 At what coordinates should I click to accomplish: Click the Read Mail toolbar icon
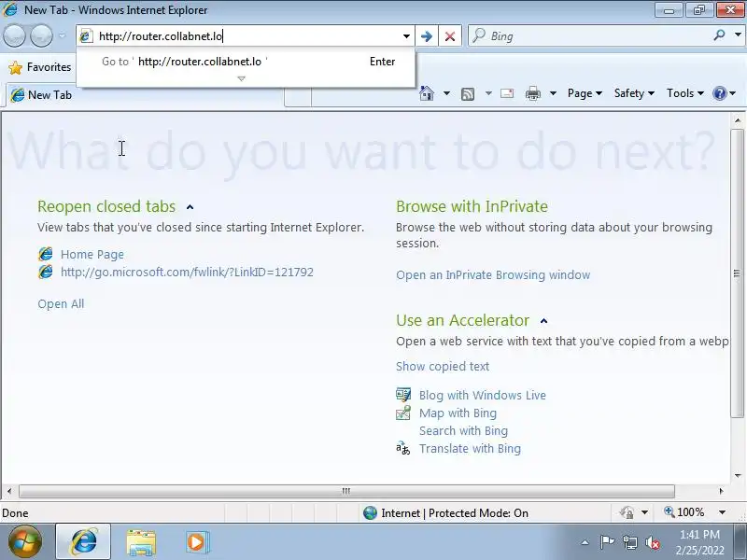507,93
